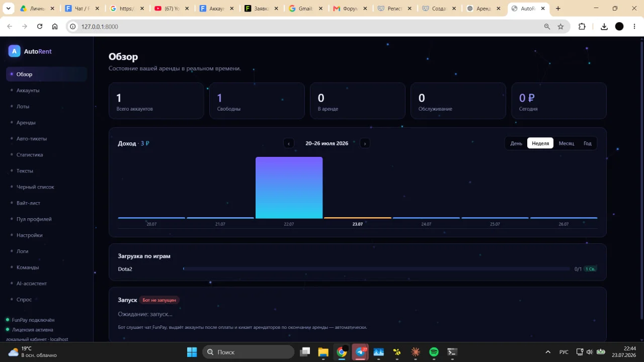Open the browser downloads icon
The image size is (644, 362).
click(604, 27)
